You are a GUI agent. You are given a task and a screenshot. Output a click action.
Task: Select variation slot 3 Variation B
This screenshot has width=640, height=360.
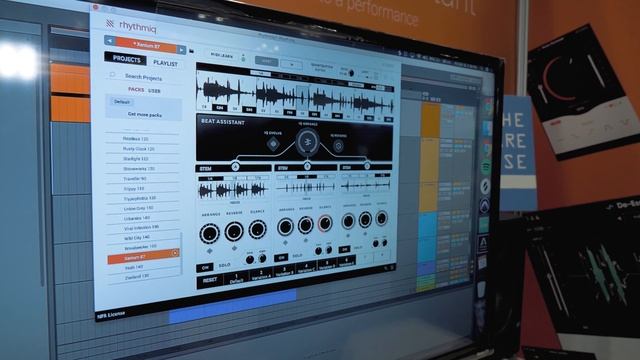[x=284, y=271]
